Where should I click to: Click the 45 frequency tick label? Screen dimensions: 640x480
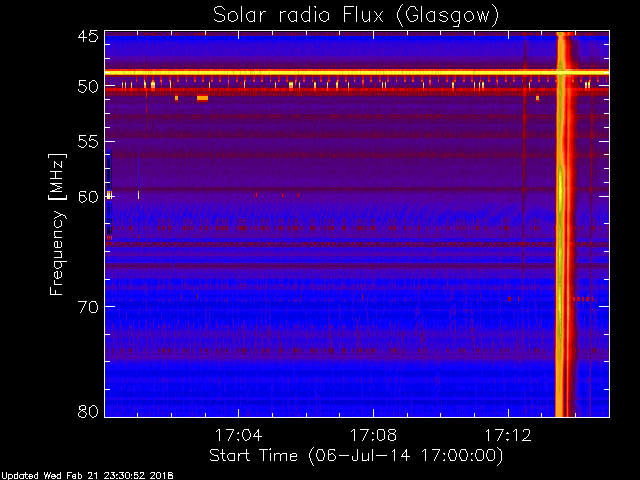[88, 36]
